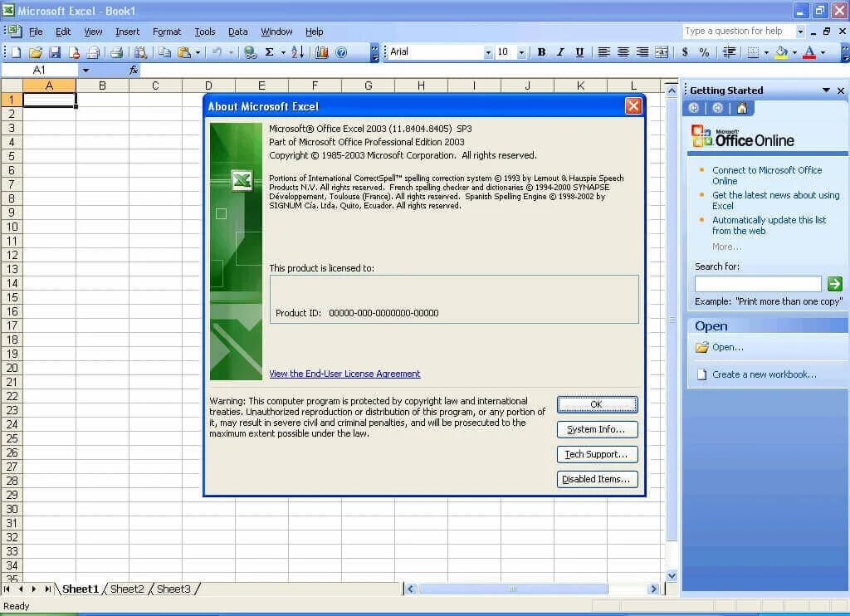Click the Open folder icon in toolbar
The width and height of the screenshot is (850, 616).
pos(36,52)
